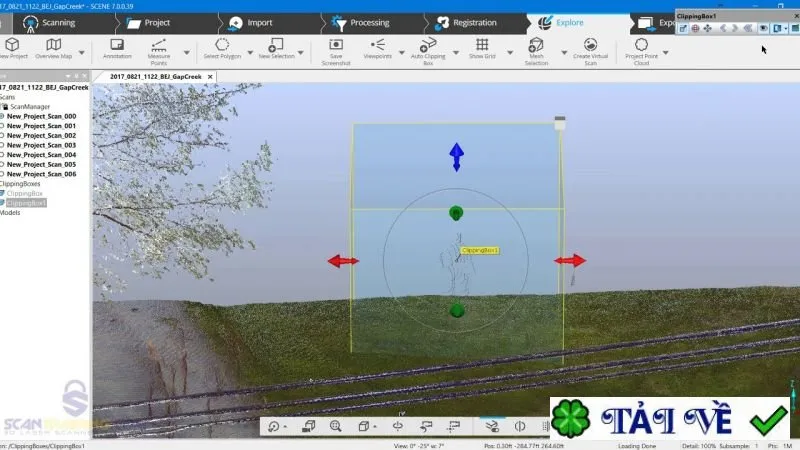
Task: Click the Auto Clipping Box icon
Action: (428, 45)
